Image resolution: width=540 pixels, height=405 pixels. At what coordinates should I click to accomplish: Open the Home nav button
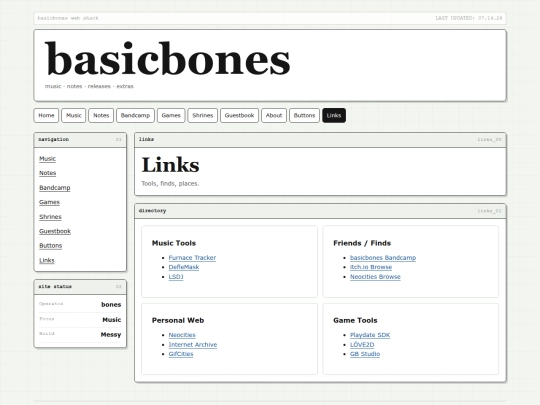46,115
